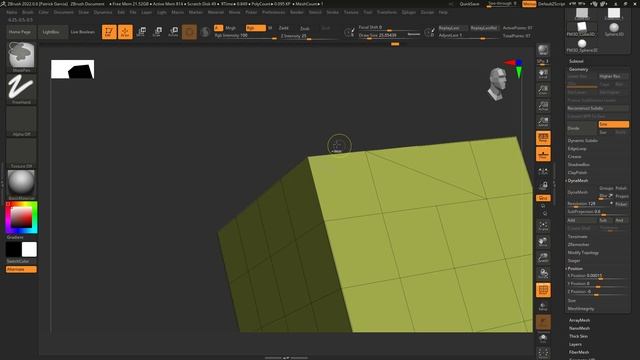Open the Document menu
Image resolution: width=640 pixels, height=360 pixels.
[x=64, y=12]
